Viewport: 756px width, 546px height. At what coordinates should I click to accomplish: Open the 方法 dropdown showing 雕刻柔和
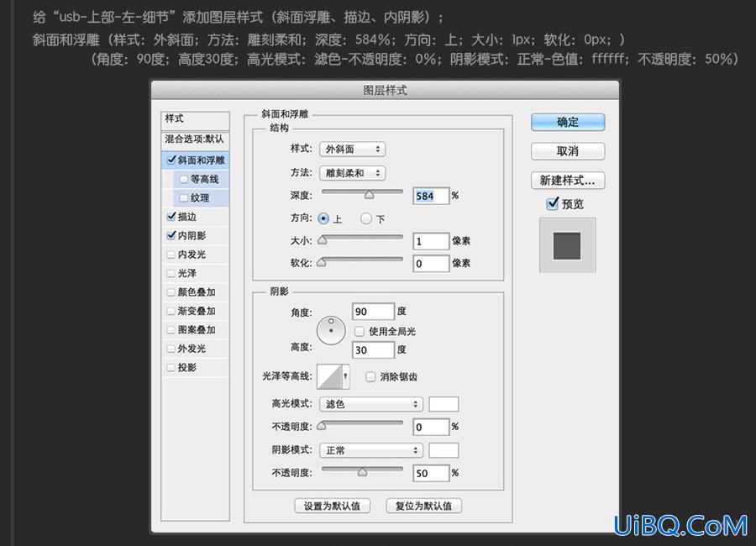(x=353, y=173)
